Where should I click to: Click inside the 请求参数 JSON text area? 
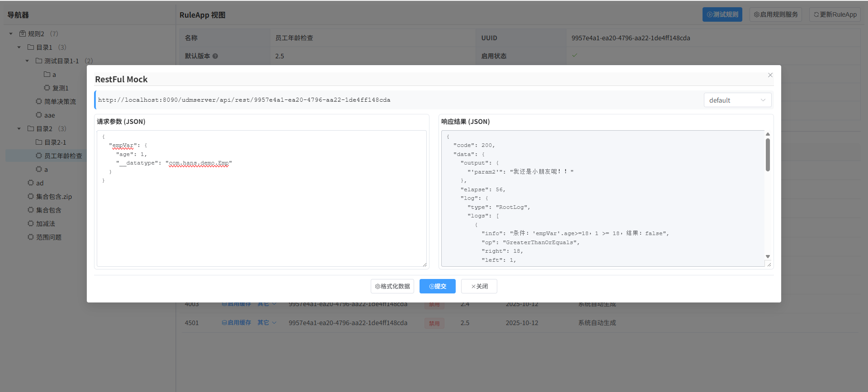261,217
